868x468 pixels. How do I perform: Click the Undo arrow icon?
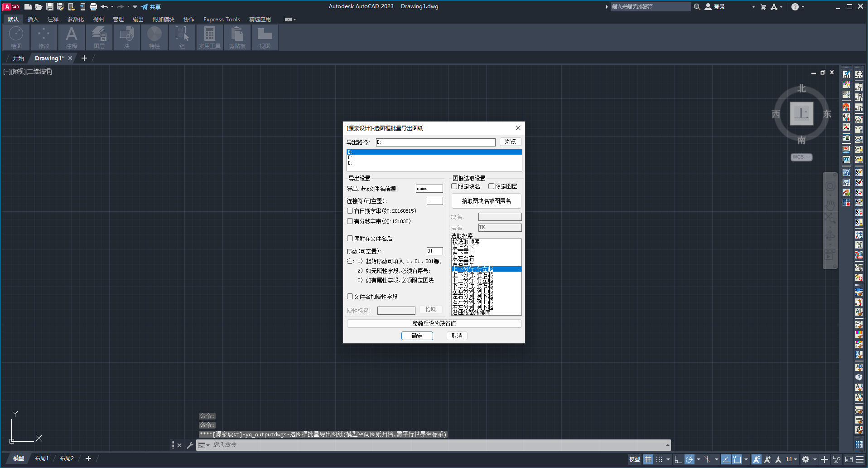pyautogui.click(x=104, y=7)
